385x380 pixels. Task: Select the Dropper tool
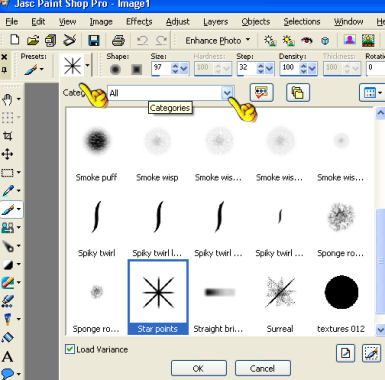(x=8, y=191)
